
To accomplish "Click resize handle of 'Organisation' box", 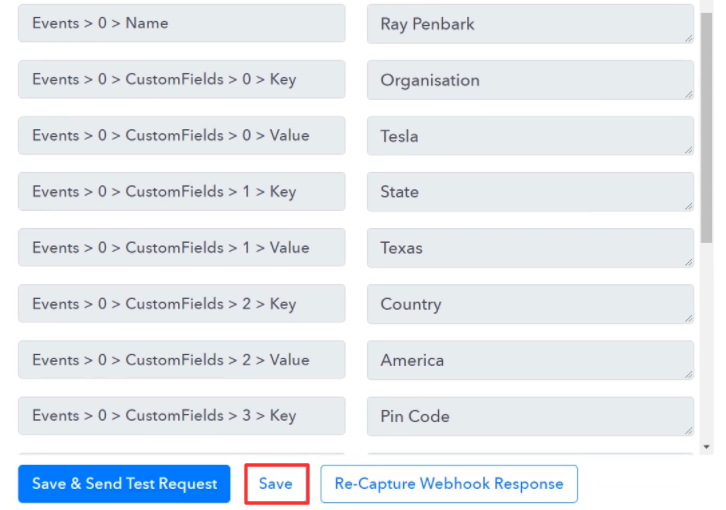I will point(688,95).
